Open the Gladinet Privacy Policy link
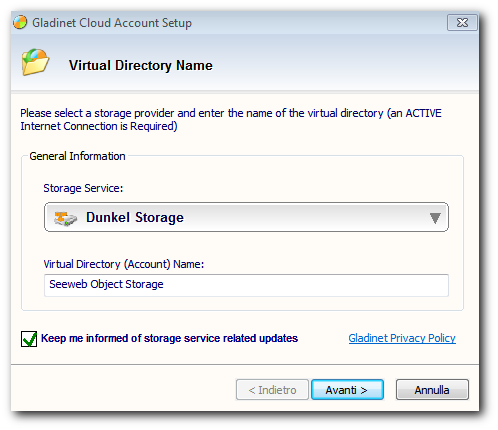498x430 pixels. point(402,338)
